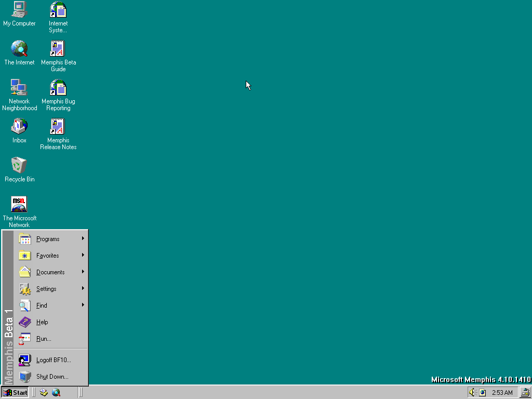The height and width of the screenshot is (399, 532).
Task: Click the 2:53 AM clock
Action: pos(502,393)
